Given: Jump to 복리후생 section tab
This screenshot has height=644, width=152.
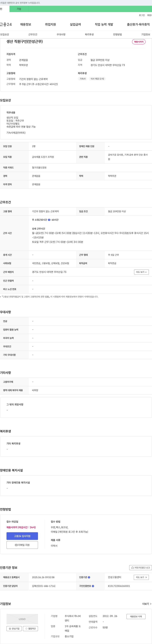Looking at the screenshot, I should pos(89,34).
